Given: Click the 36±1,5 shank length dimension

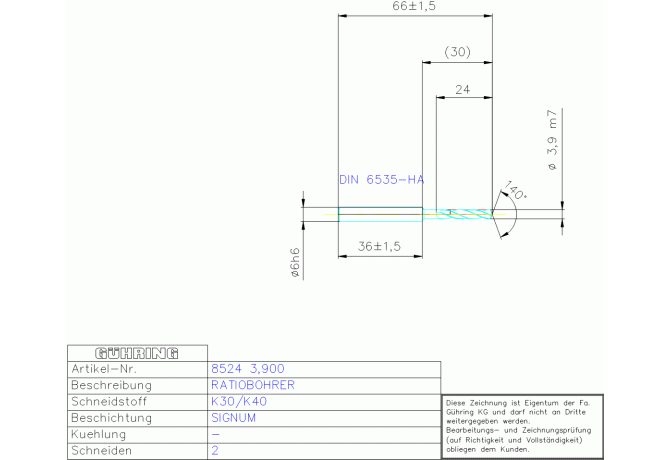Looking at the screenshot, I should tap(379, 246).
